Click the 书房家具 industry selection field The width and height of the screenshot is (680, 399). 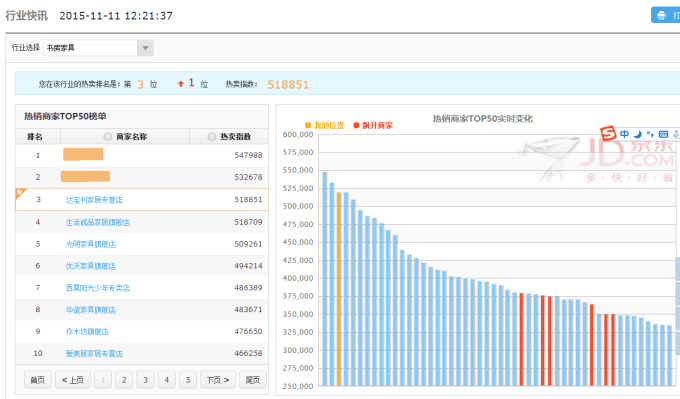coord(90,48)
